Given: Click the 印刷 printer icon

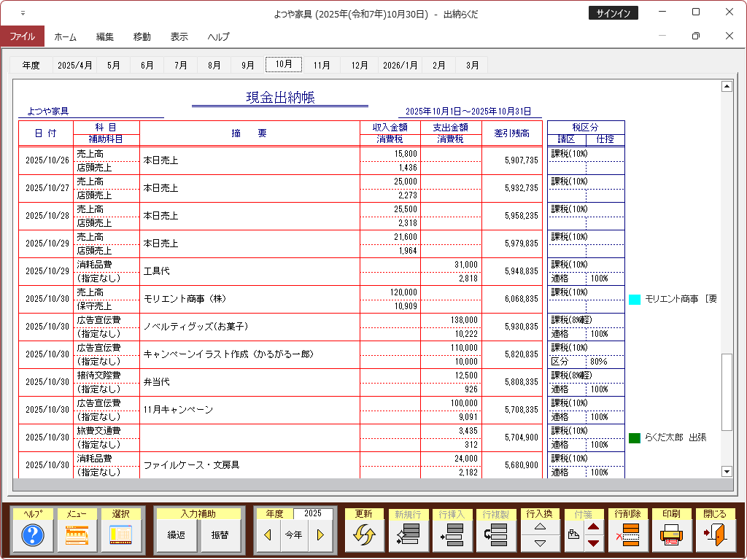Looking at the screenshot, I should [x=671, y=536].
